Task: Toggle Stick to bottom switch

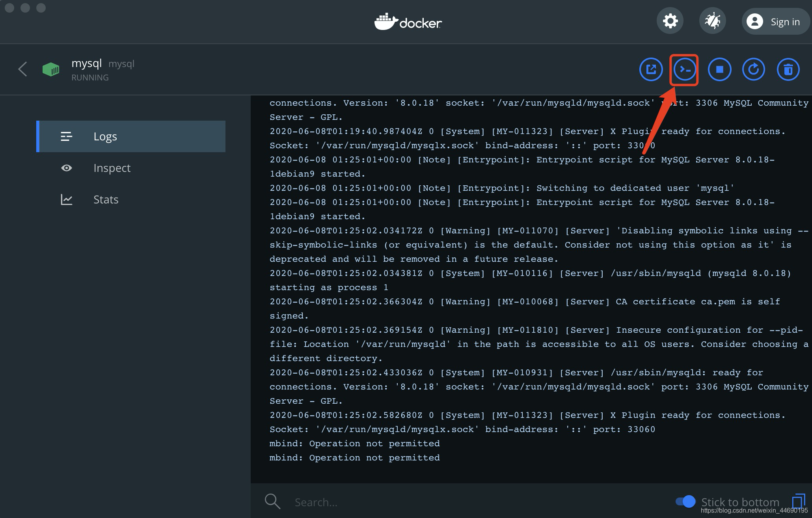Action: [685, 501]
